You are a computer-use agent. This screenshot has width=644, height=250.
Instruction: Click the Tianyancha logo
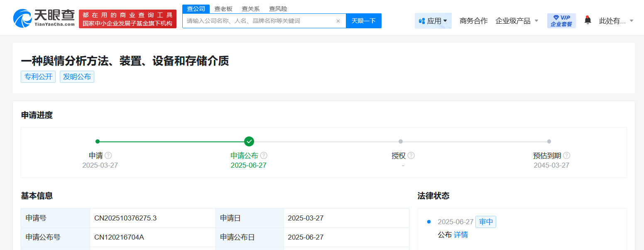click(x=44, y=18)
